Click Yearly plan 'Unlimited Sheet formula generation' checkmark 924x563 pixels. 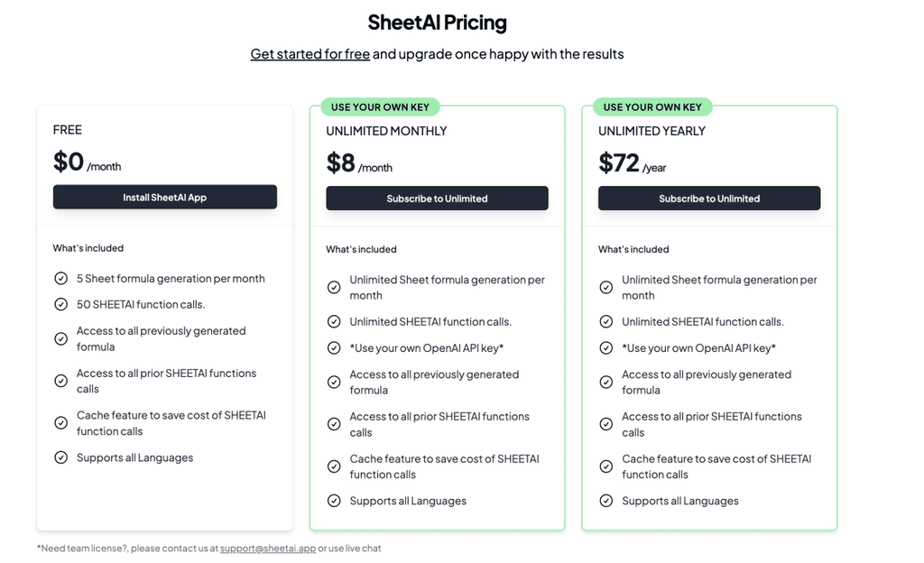point(606,288)
